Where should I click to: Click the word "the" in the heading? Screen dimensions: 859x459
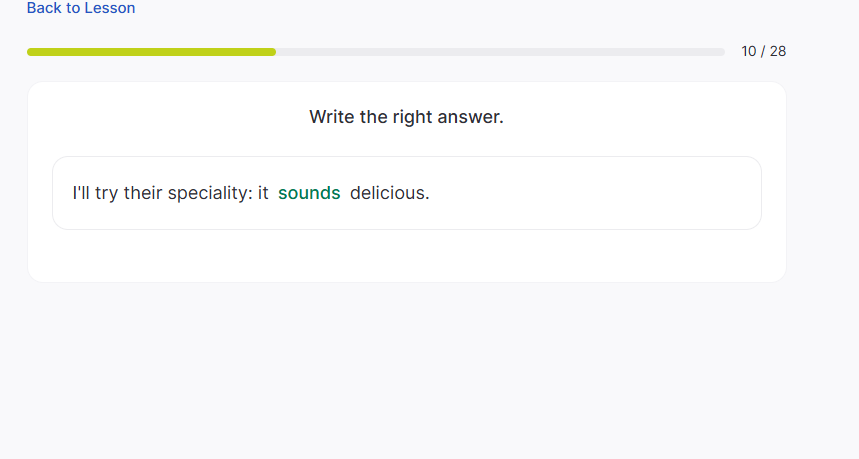[374, 117]
